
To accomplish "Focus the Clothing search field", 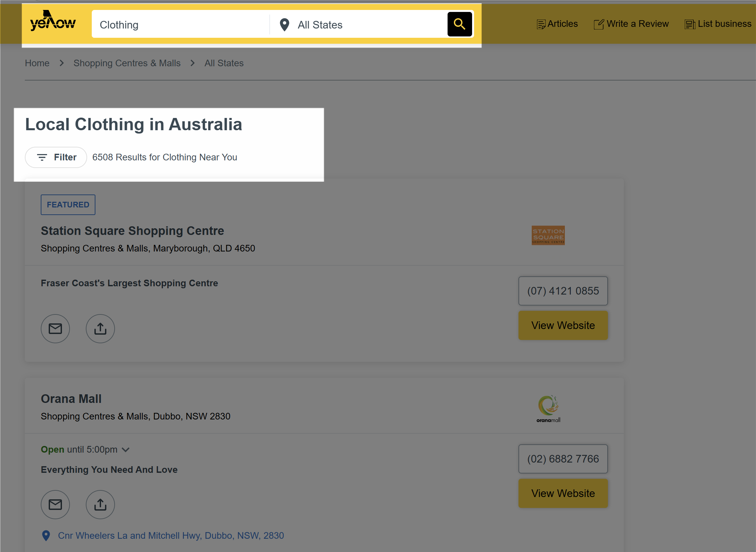I will click(181, 24).
